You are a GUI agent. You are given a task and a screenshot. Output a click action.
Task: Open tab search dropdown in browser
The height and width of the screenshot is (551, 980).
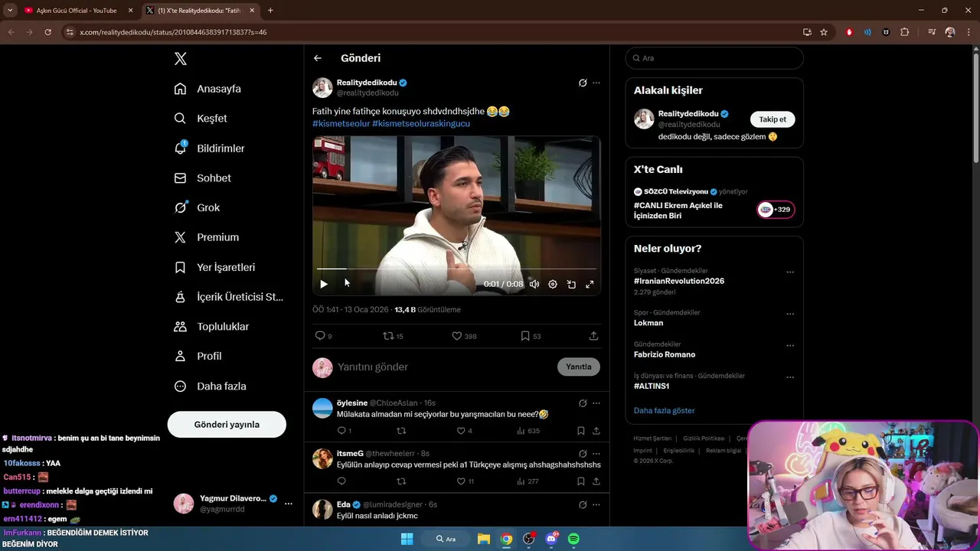(10, 11)
